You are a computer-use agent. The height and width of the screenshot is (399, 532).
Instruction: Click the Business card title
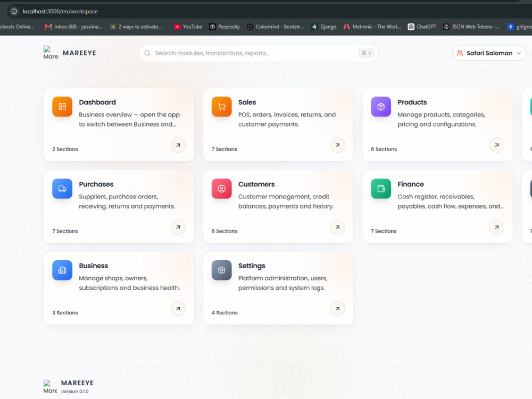(93, 265)
